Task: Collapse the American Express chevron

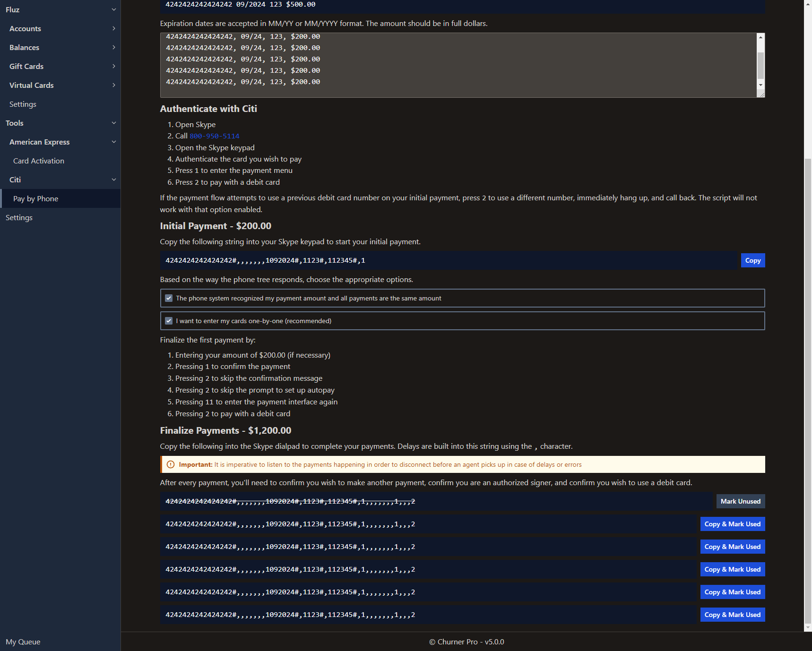Action: pyautogui.click(x=113, y=142)
